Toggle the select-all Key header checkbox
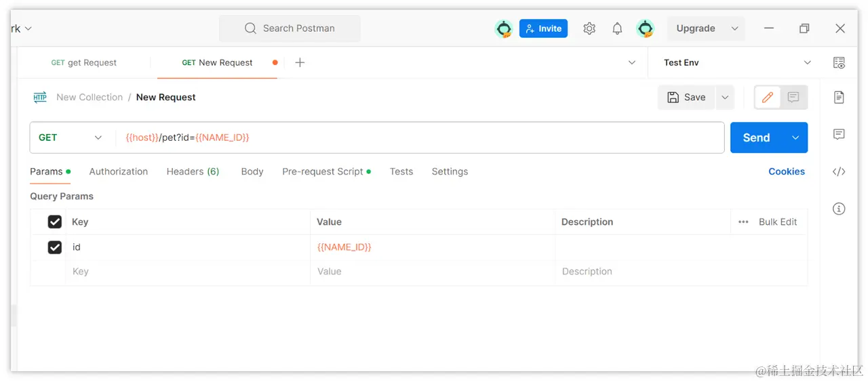Screen dimensions: 868x382 coord(55,221)
